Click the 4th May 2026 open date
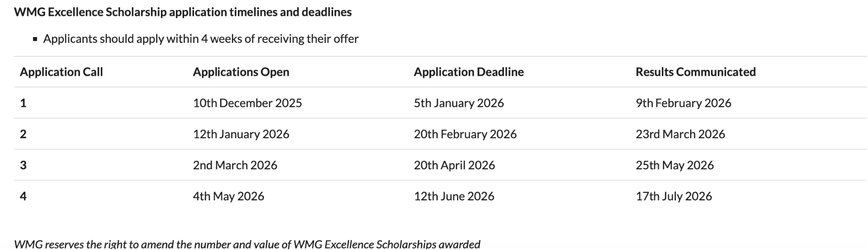 [228, 196]
